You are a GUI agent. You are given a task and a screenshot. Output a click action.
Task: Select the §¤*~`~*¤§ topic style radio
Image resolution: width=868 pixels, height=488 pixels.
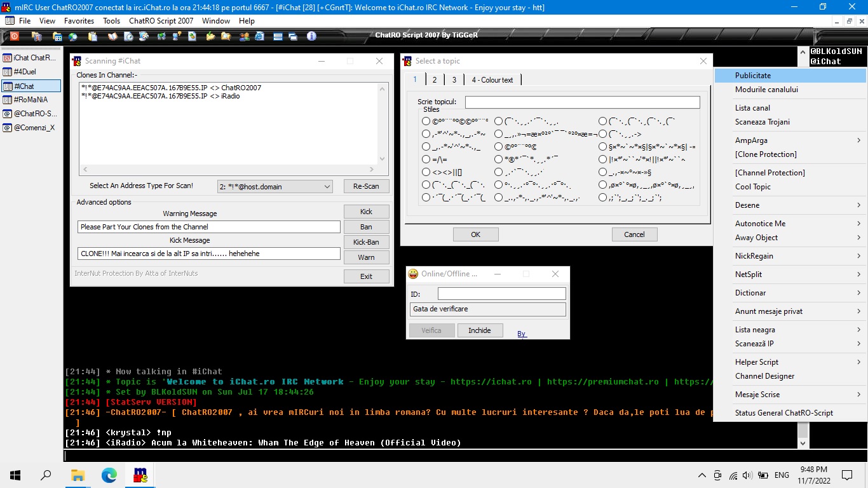tap(602, 147)
